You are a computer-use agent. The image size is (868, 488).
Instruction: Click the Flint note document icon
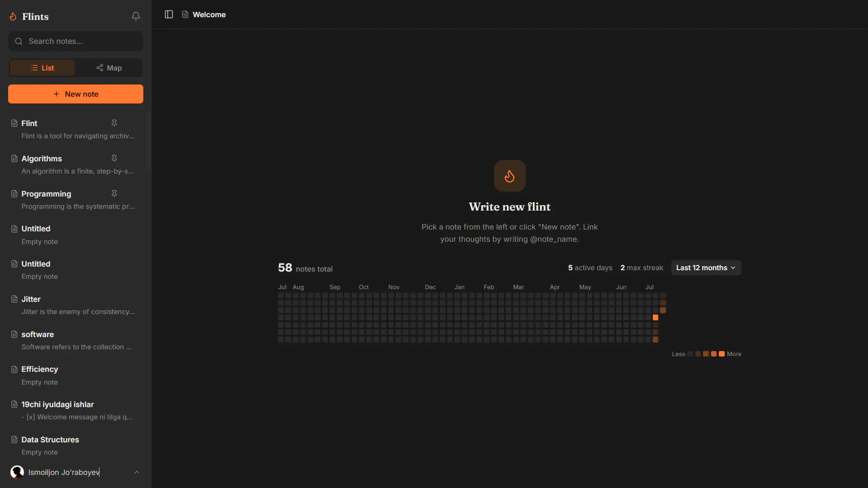[x=14, y=123]
